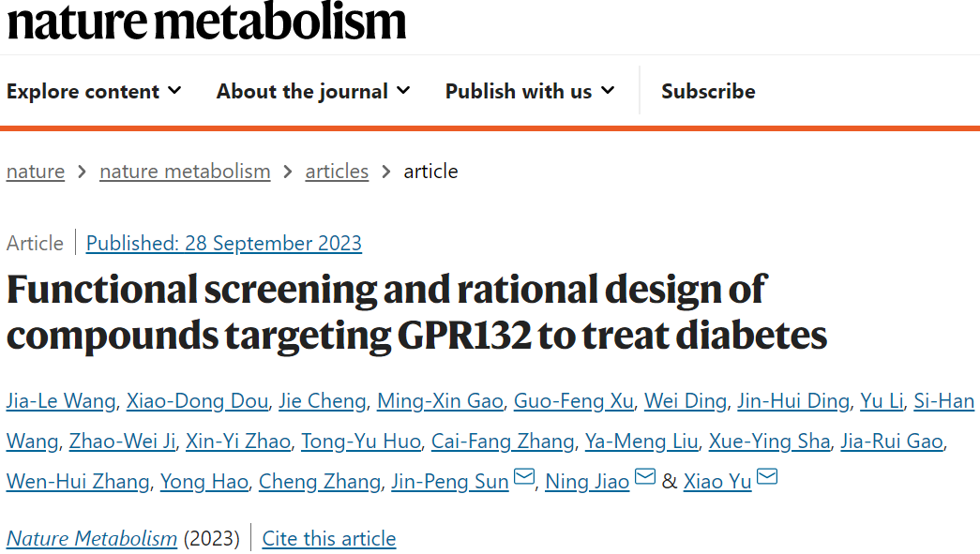Open author Xiao-Dong Dou's link
980x554 pixels.
coord(198,401)
